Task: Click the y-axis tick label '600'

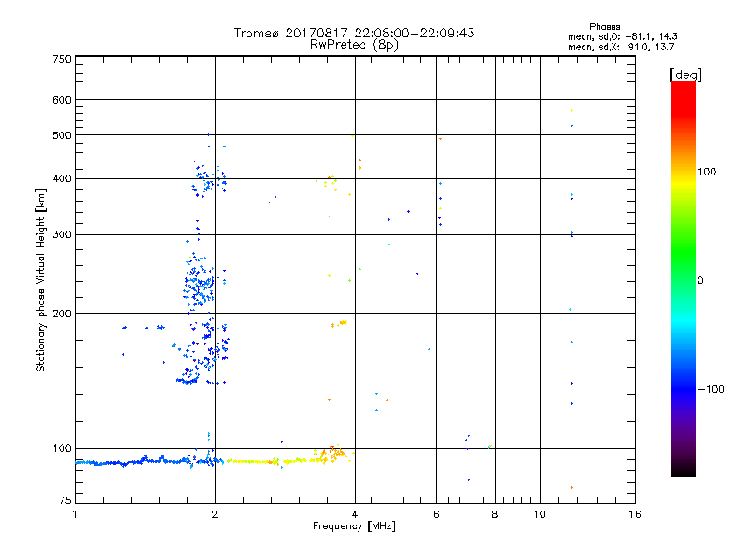Action: pyautogui.click(x=62, y=100)
